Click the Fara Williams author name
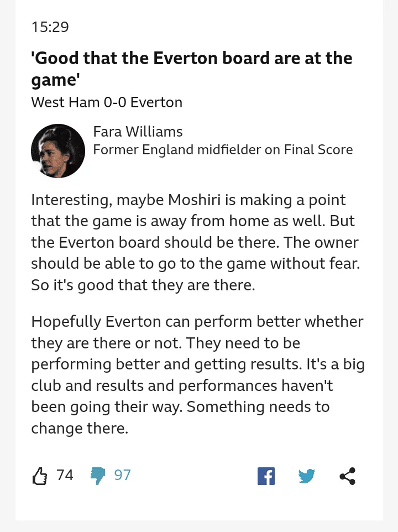Viewport: 398px width, 532px height. tap(138, 132)
